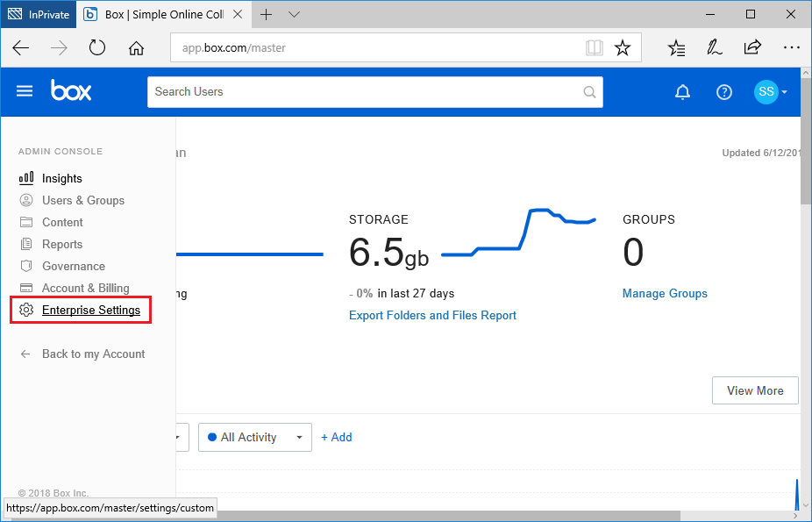Screen dimensions: 812x522
Task: Focus the Search Users field
Action: point(375,92)
